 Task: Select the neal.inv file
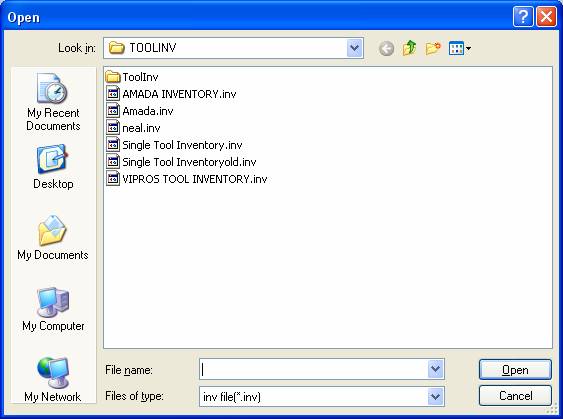coord(133,128)
